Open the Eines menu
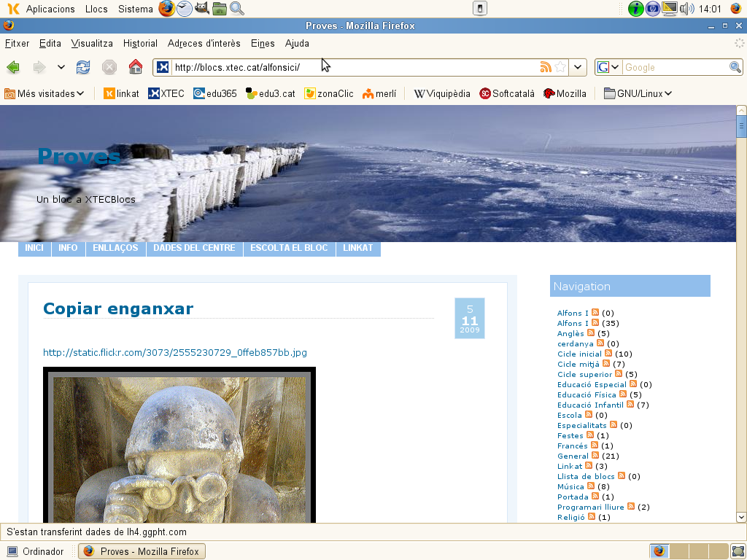Screen dimensions: 747x560 coord(263,43)
